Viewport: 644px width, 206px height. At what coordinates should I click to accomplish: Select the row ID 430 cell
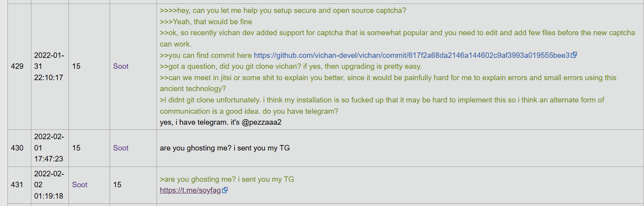[x=17, y=148]
